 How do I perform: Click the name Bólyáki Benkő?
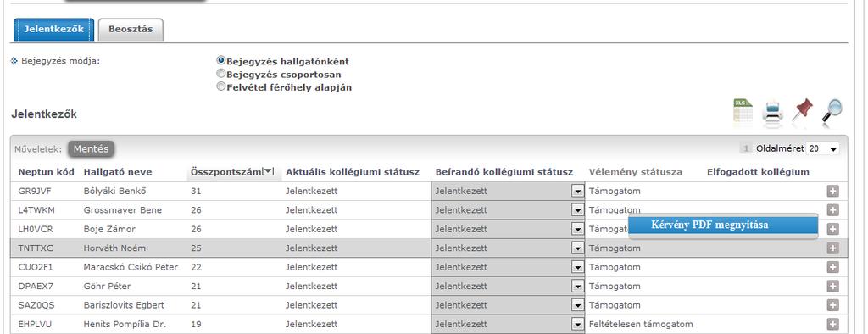pyautogui.click(x=115, y=191)
